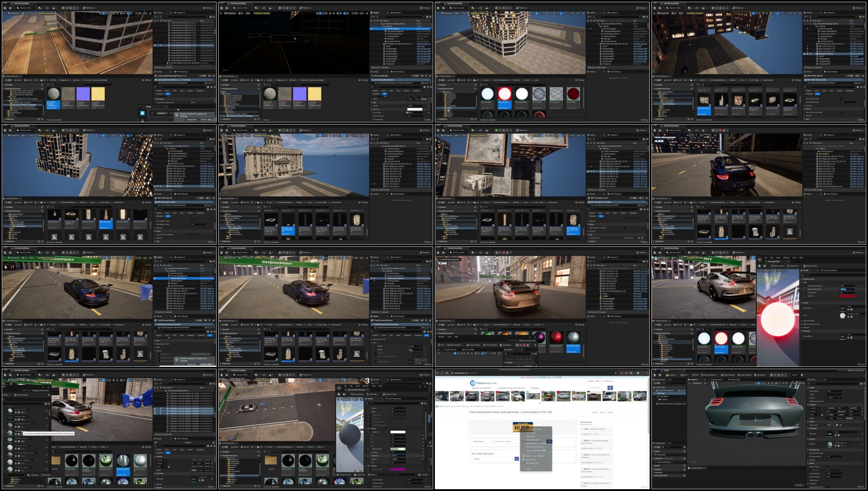Click the blue PlatesMania search magnifier button
868x491 pixels.
click(x=610, y=388)
